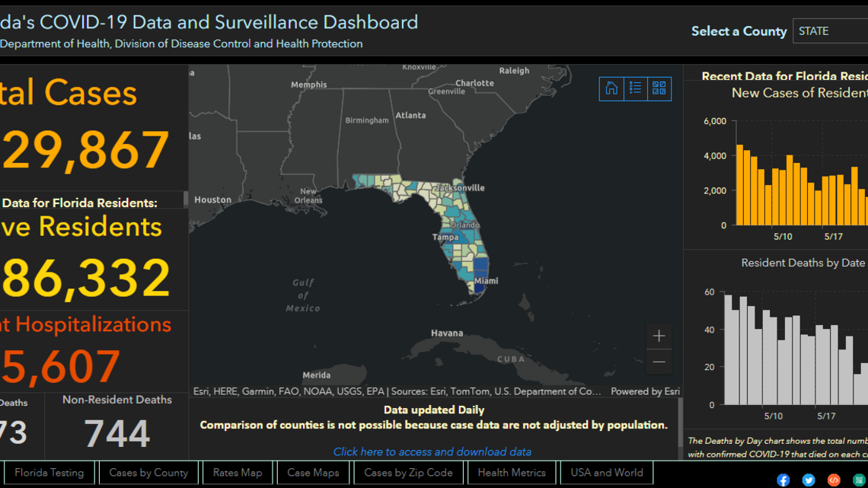This screenshot has width=868, height=488.
Task: Switch to USA and World tab
Action: click(x=608, y=473)
